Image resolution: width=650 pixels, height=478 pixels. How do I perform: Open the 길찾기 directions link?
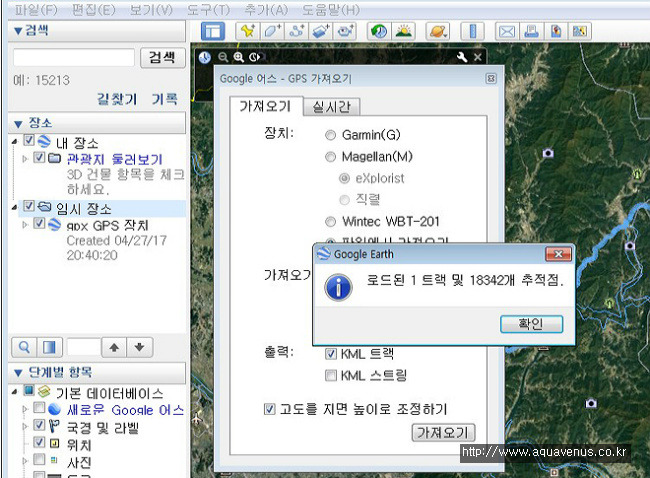117,99
